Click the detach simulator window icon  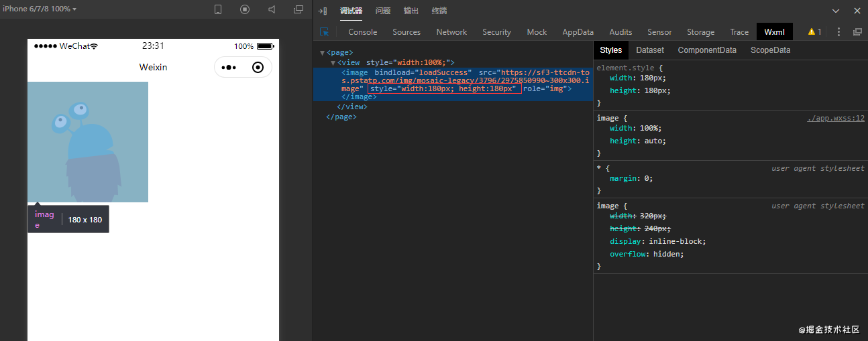coord(299,9)
